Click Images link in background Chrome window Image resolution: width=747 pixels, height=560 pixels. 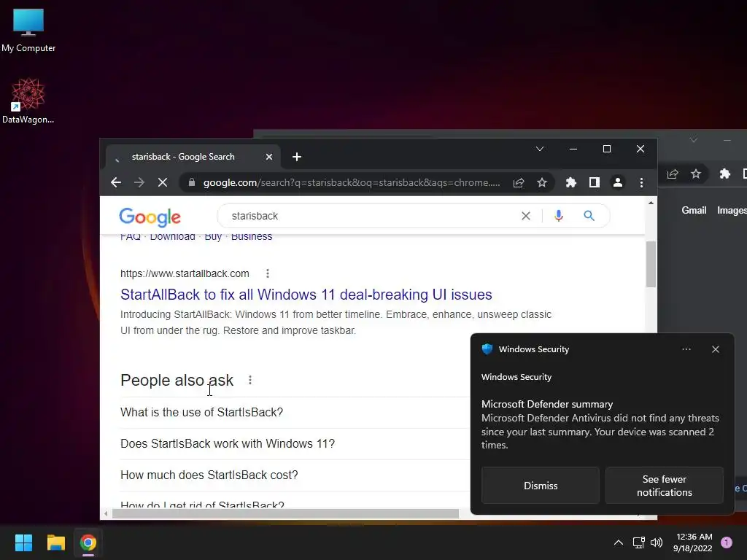732,210
